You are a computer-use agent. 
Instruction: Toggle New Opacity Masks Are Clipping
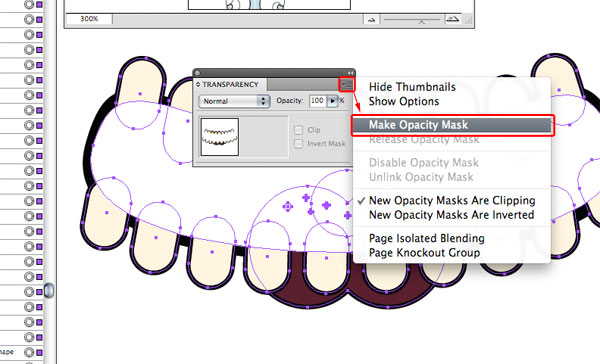tap(452, 201)
